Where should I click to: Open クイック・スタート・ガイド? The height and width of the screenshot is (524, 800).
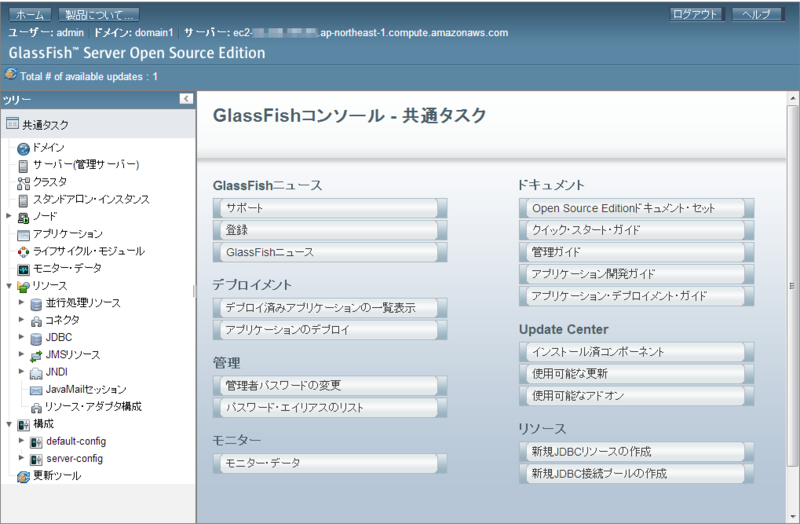click(x=636, y=230)
